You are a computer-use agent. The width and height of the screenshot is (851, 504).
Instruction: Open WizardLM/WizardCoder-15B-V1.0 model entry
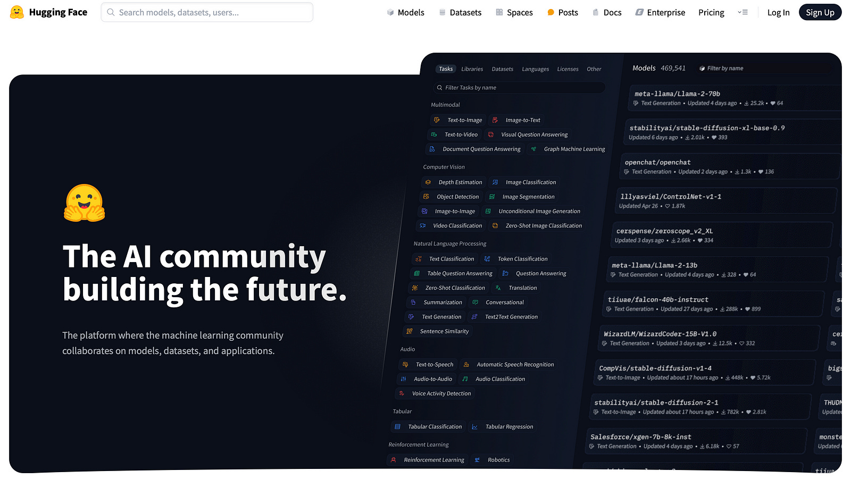coord(709,338)
